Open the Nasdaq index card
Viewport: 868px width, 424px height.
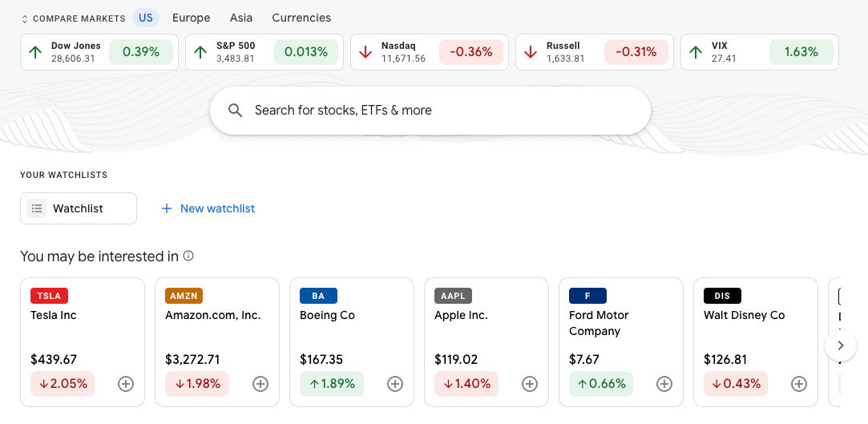click(x=430, y=52)
